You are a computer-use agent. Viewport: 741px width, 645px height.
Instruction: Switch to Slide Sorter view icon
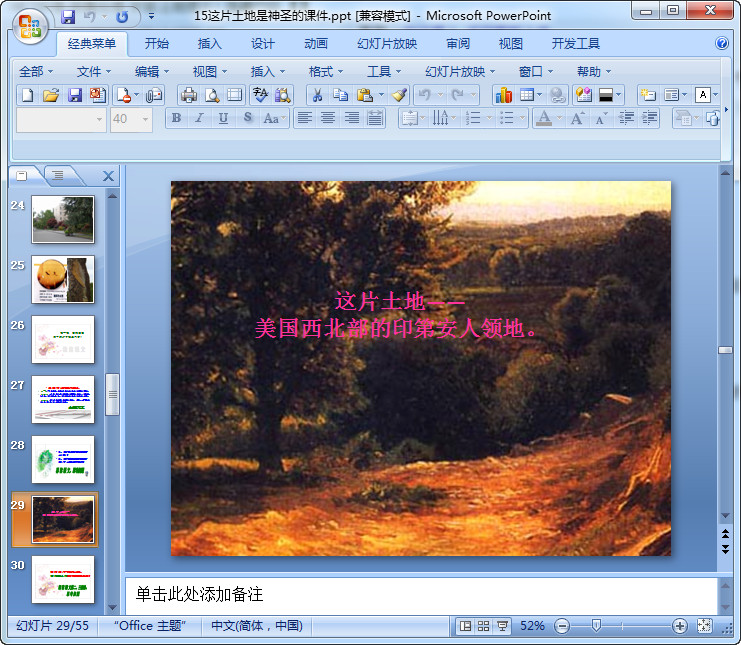pos(483,626)
